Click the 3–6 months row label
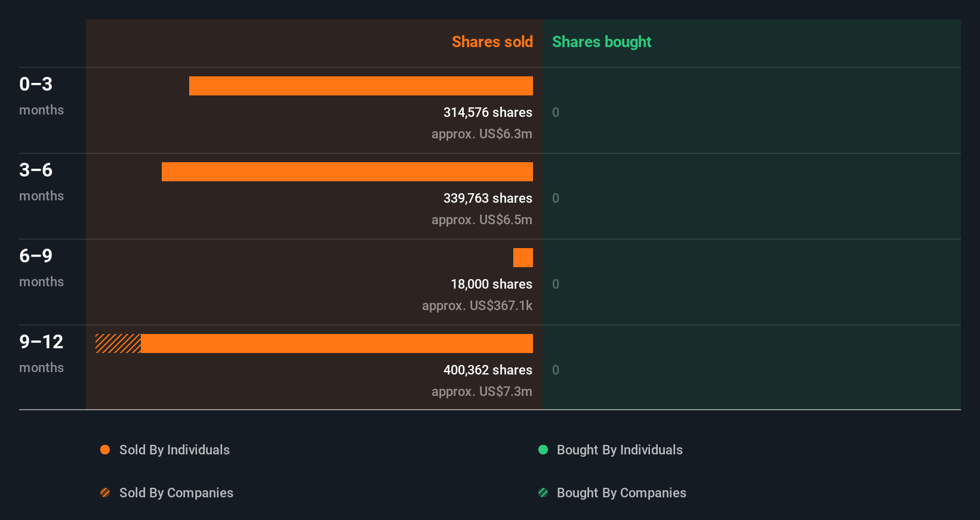The image size is (980, 520). click(x=41, y=181)
